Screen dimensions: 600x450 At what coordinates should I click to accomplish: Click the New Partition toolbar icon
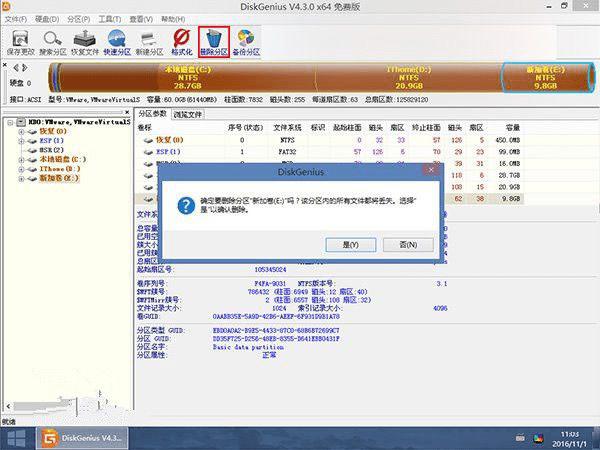pos(149,42)
